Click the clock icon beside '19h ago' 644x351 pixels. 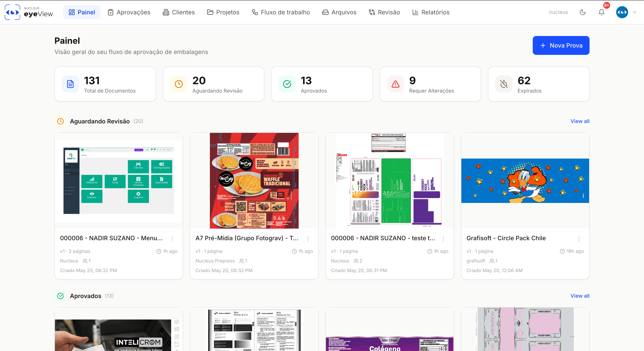pos(562,251)
